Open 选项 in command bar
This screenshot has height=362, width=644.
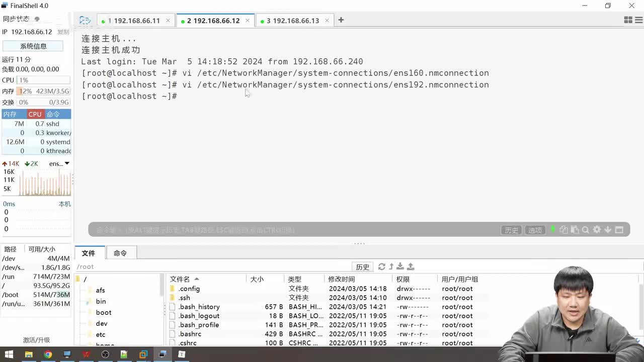point(535,230)
